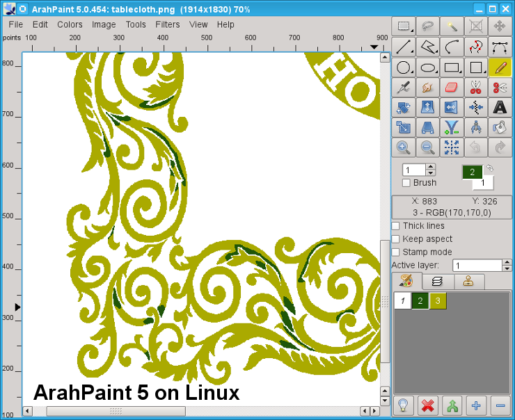Select the highlighted pencil tool
Image resolution: width=515 pixels, height=420 pixels.
[500, 67]
